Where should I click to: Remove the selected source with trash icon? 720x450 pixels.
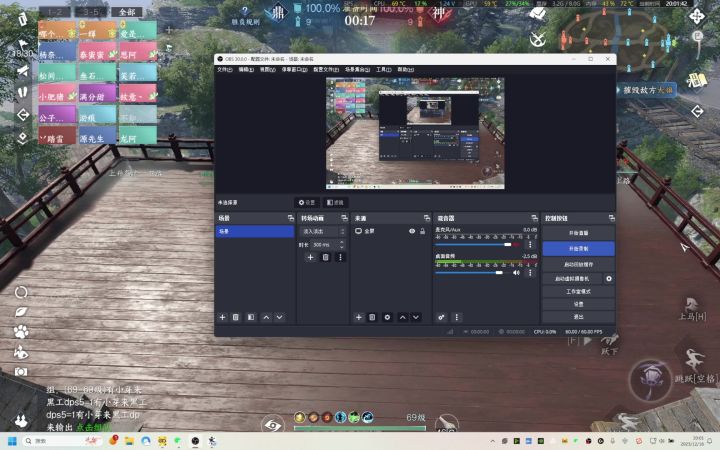click(372, 317)
